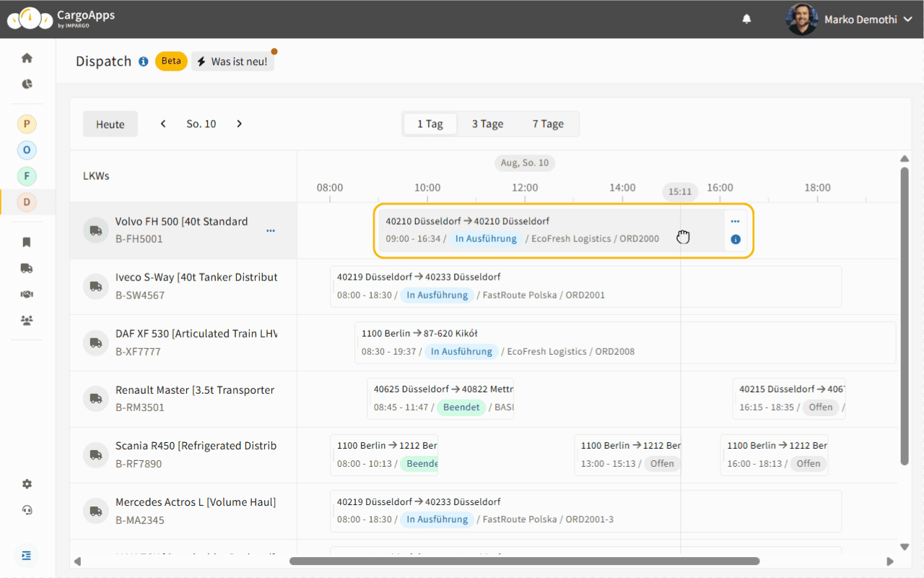Click the Heute button
This screenshot has height=578, width=924.
110,124
